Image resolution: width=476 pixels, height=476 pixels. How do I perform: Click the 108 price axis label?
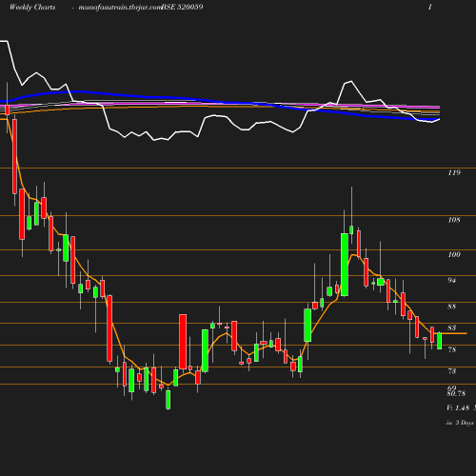454,220
